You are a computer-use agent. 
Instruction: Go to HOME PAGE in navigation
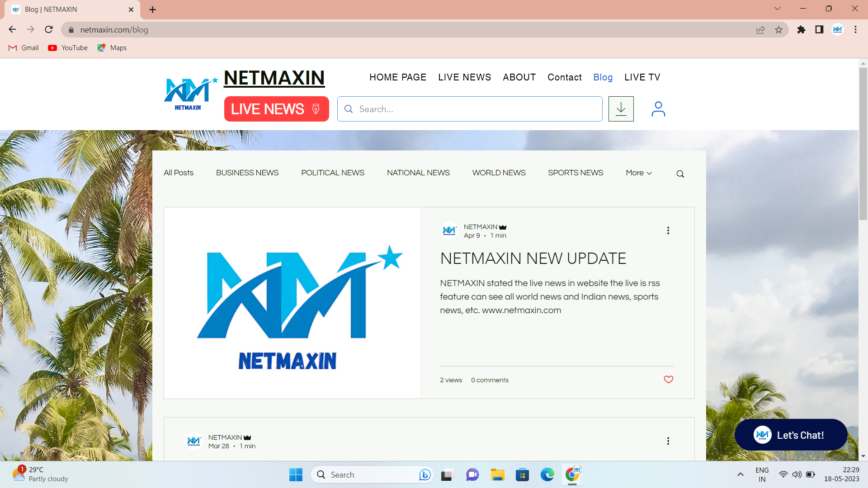[398, 77]
